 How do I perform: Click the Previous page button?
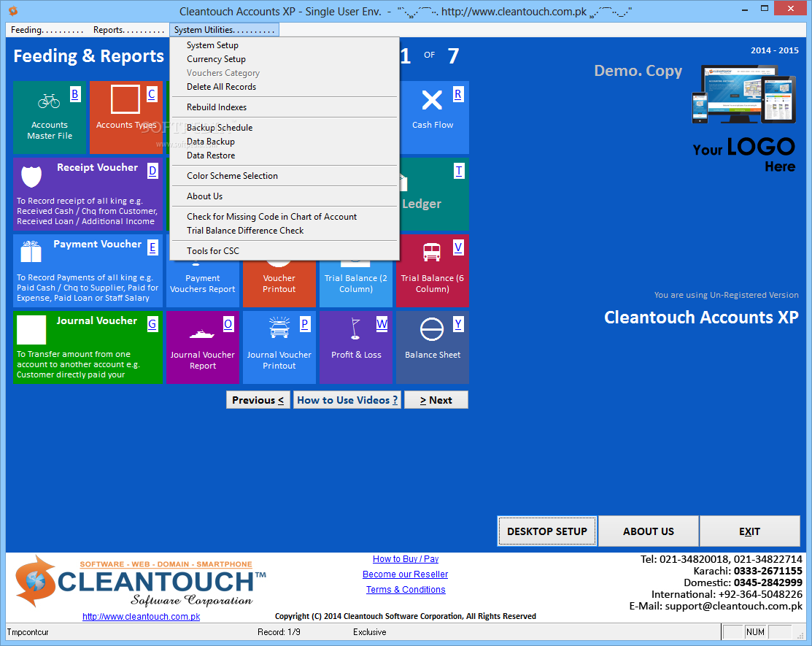258,400
